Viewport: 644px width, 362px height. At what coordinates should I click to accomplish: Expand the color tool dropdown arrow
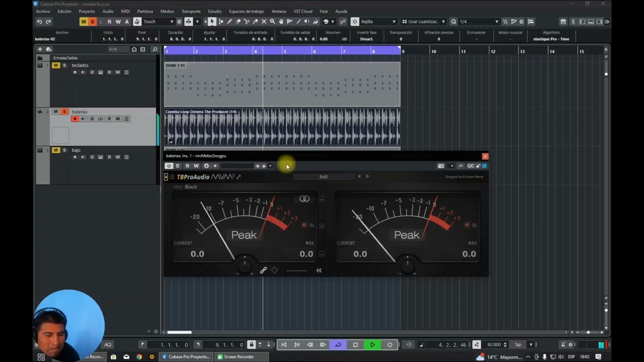point(333,22)
